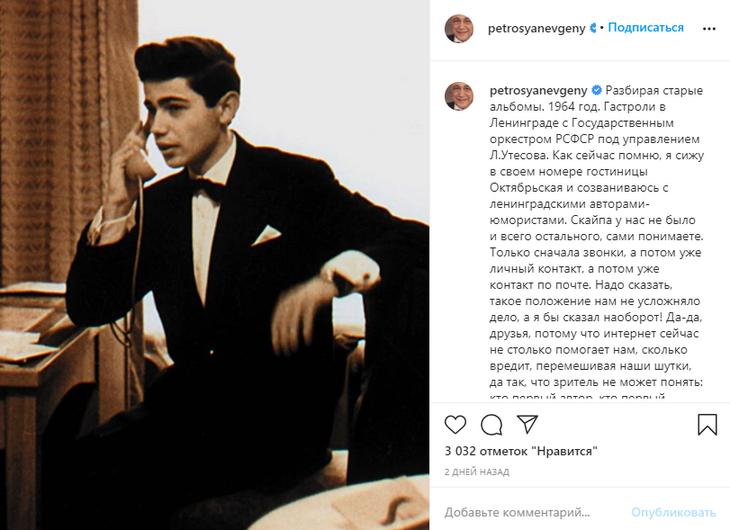Click the Опубликовать post comment button
The width and height of the screenshot is (730, 530).
(673, 512)
